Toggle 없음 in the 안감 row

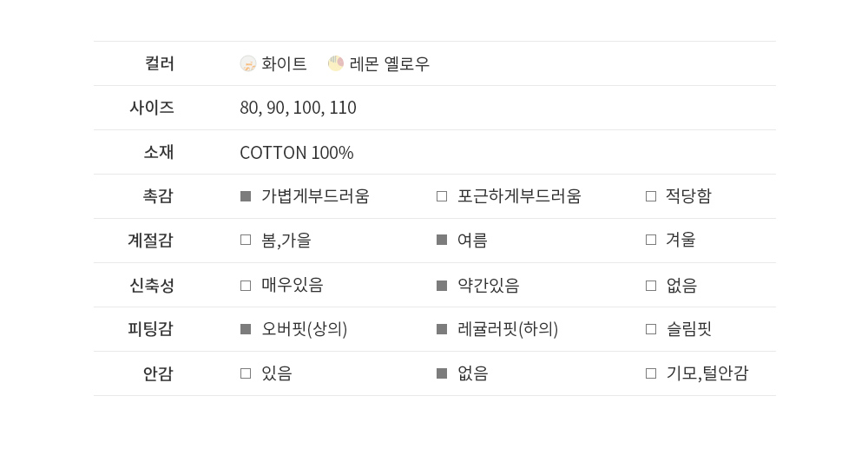tap(442, 373)
